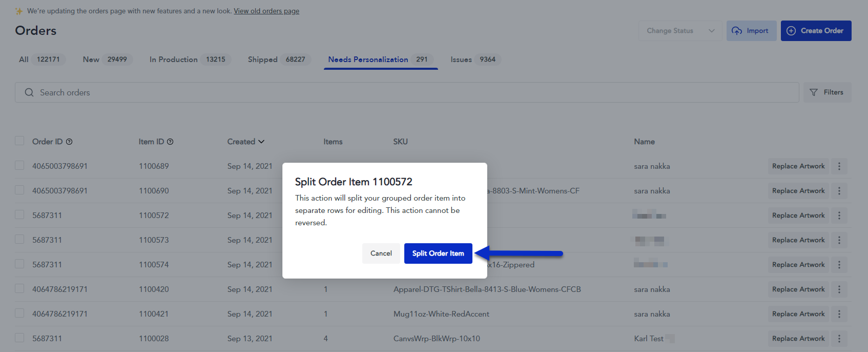
Task: Select checkbox for order 4064786219171 item 1100421
Action: [19, 314]
